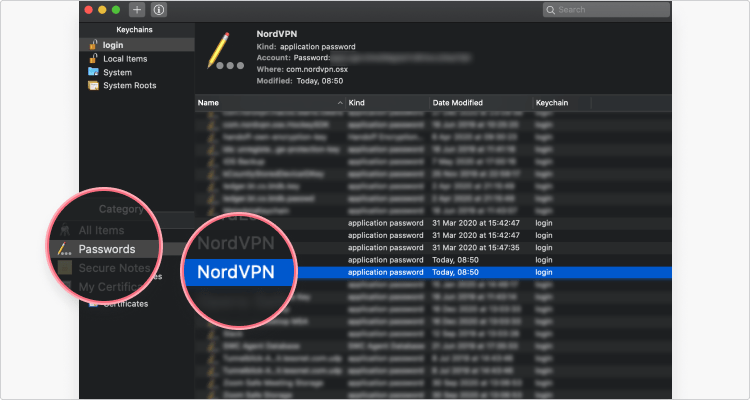Image resolution: width=750 pixels, height=400 pixels.
Task: Click the 'login' keychain cell of the selected row
Action: [544, 272]
